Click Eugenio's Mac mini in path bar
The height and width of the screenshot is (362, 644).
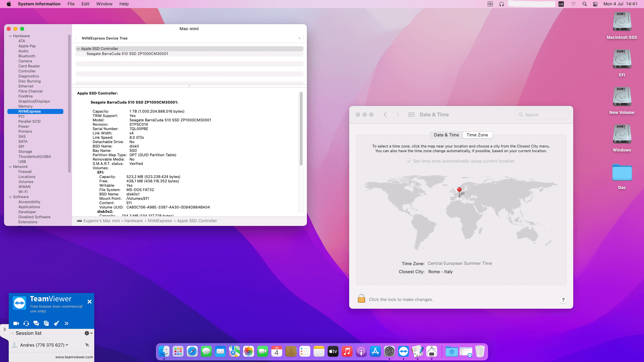[x=102, y=221]
